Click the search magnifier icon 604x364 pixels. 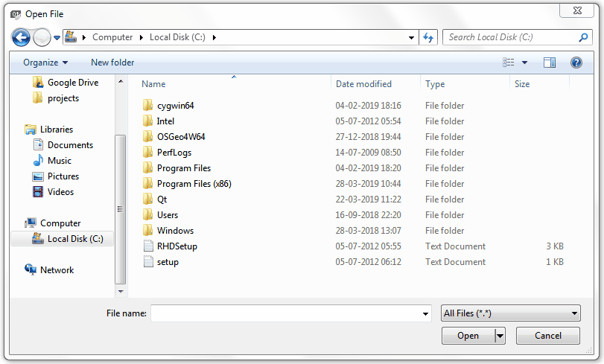coord(583,37)
